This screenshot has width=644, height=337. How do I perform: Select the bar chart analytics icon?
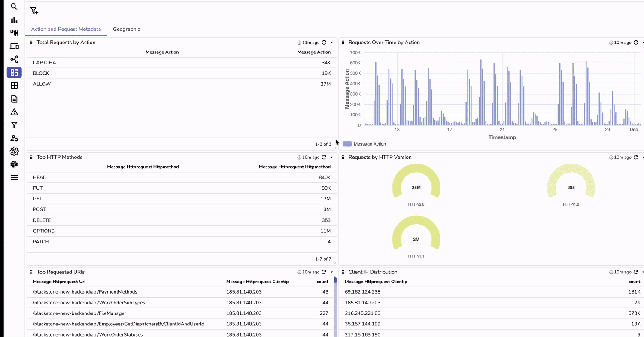tap(14, 20)
